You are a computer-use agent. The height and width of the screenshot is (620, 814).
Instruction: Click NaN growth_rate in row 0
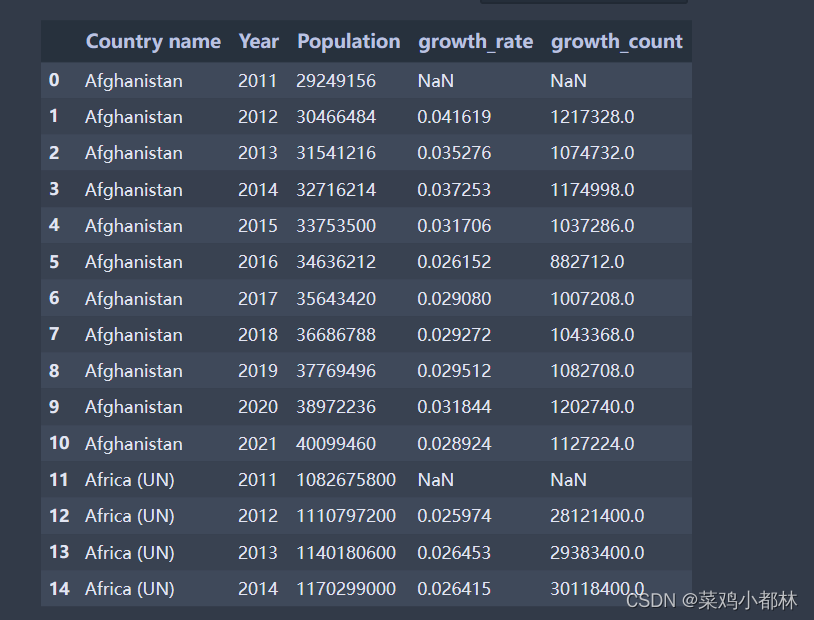pyautogui.click(x=436, y=81)
